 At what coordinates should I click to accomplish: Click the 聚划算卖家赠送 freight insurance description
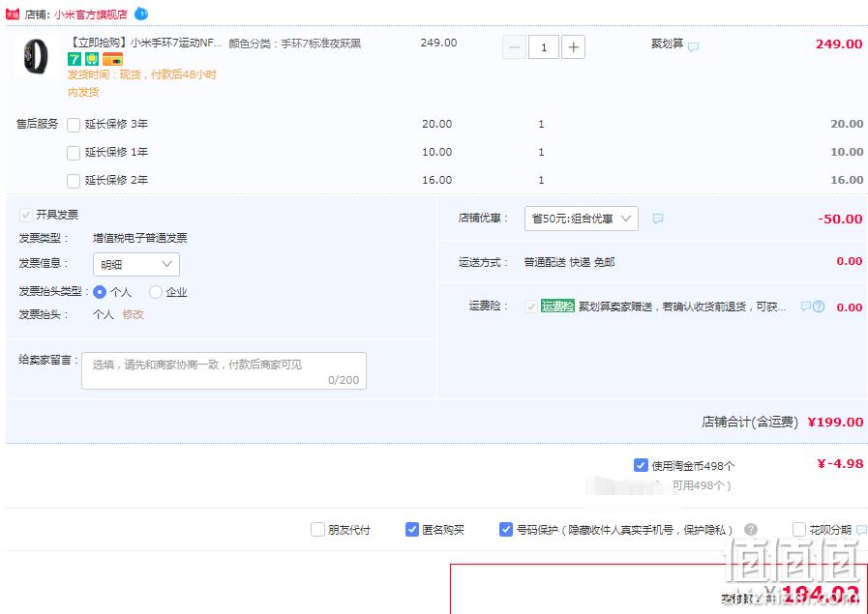tap(682, 307)
